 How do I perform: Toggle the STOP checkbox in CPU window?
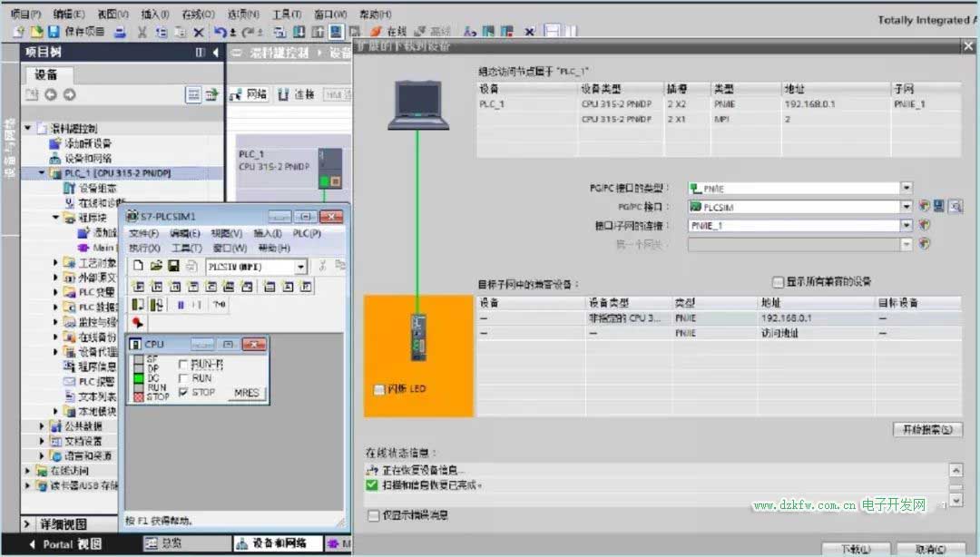coord(183,392)
